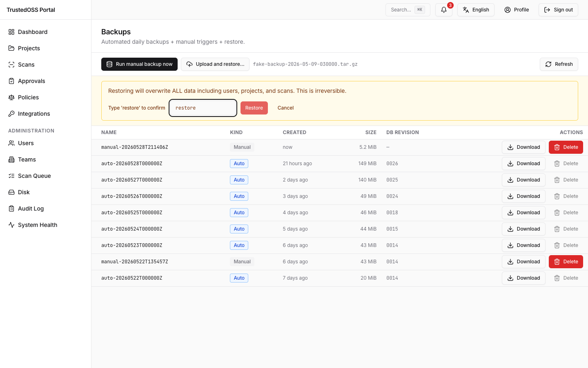The image size is (588, 368).
Task: Click the SIZE column header
Action: tap(371, 132)
